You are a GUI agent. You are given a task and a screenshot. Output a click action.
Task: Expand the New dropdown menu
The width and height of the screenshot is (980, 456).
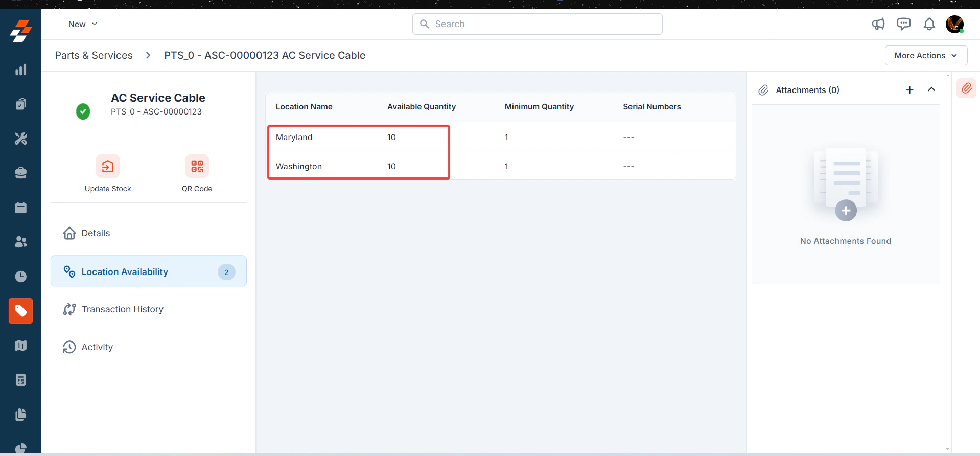pyautogui.click(x=83, y=24)
